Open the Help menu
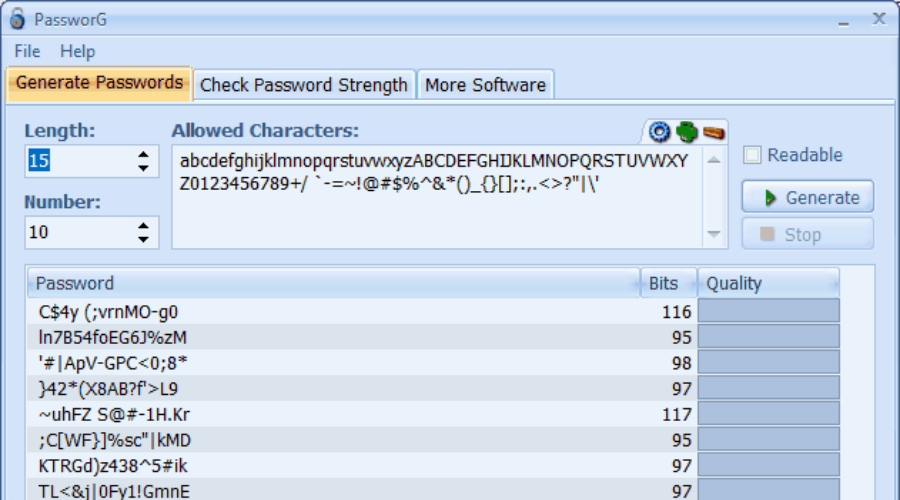 (77, 51)
